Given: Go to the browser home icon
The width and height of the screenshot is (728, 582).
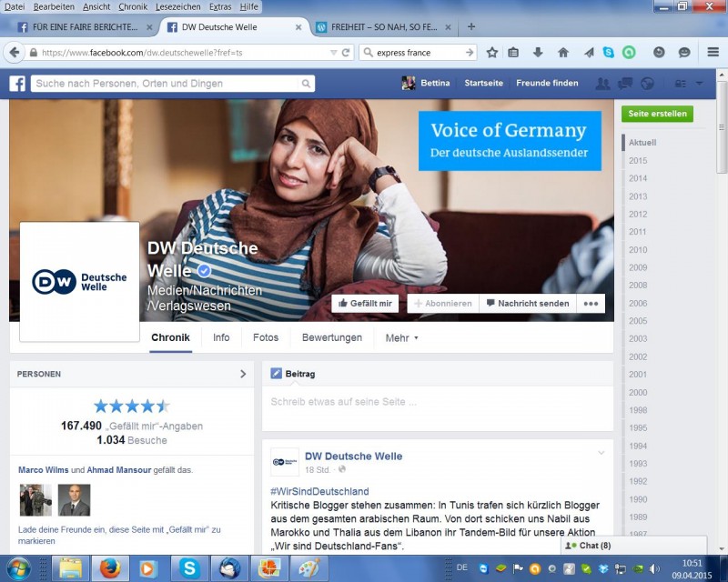Looking at the screenshot, I should coord(563,53).
